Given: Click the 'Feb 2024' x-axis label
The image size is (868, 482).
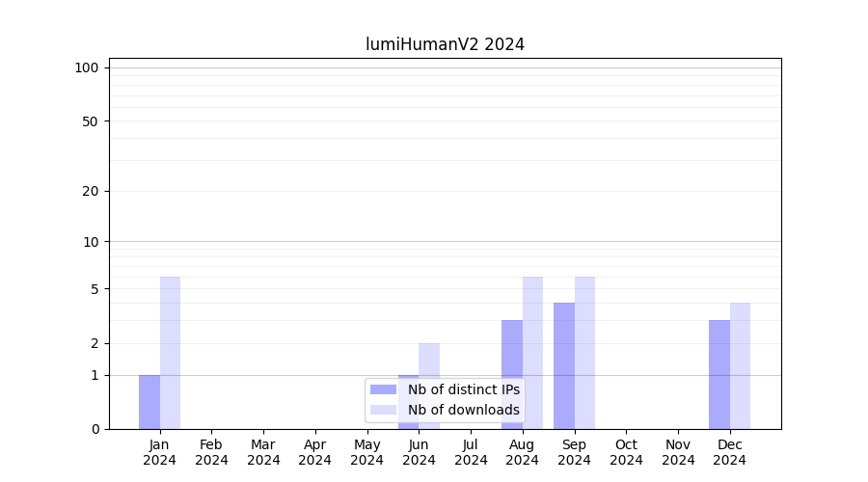Looking at the screenshot, I should click(x=211, y=452).
